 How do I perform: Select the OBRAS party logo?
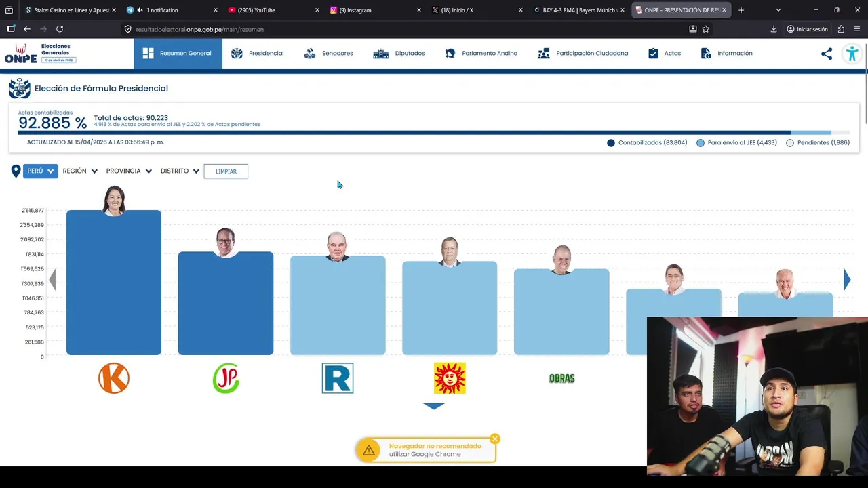[561, 378]
